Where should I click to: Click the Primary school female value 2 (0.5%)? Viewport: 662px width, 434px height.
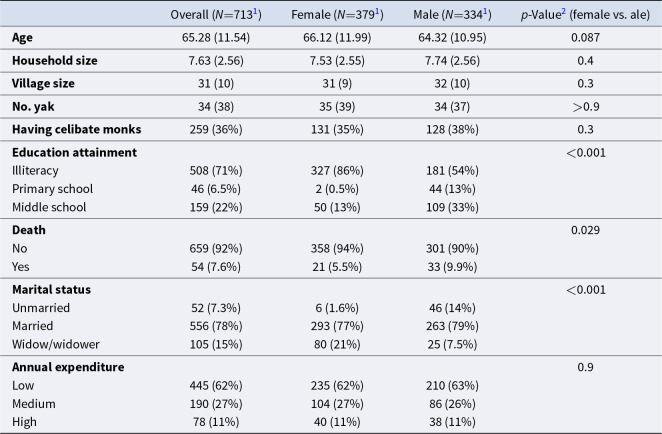coord(337,189)
